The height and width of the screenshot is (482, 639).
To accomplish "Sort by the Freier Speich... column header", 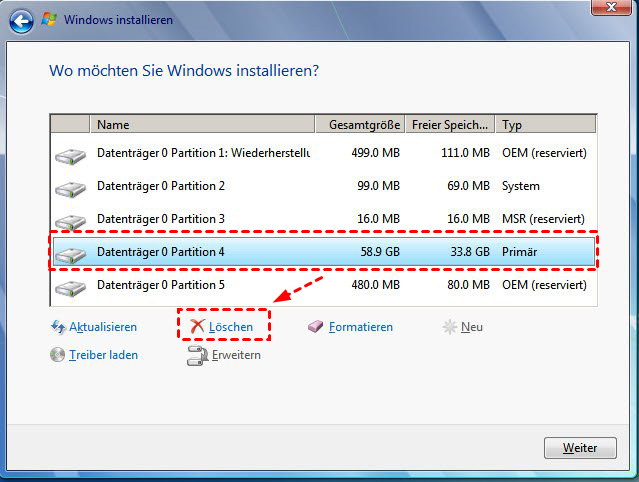I will click(x=450, y=124).
